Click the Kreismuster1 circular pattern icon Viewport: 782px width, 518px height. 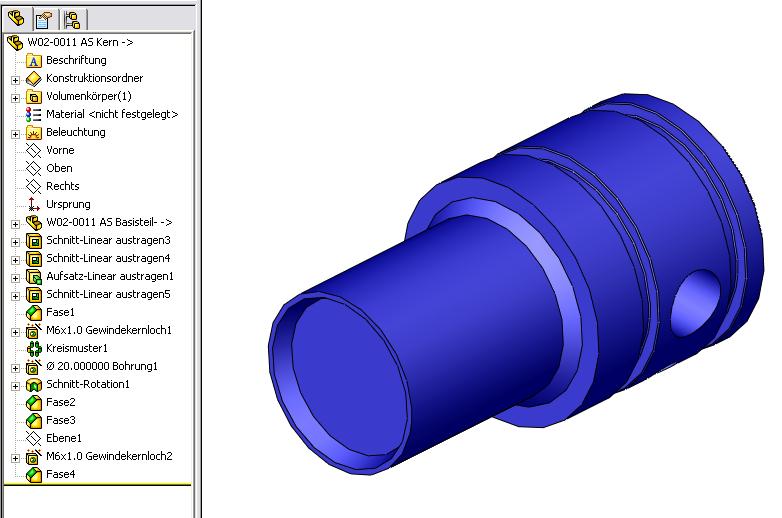click(33, 348)
